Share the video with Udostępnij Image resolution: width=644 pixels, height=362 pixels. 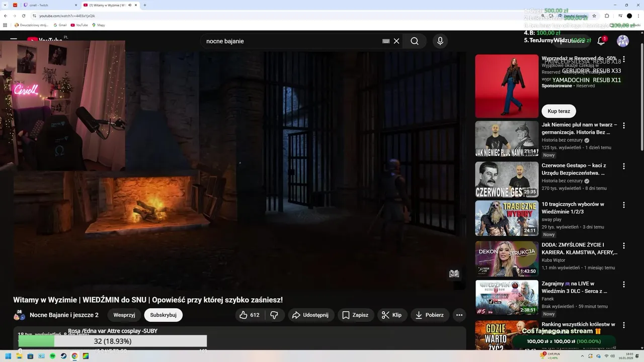coord(310,315)
